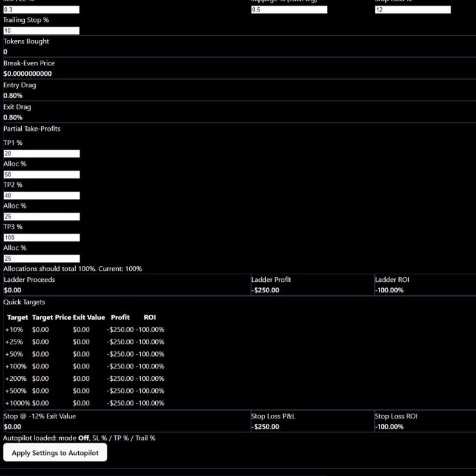476x476 pixels.
Task: Click the Profit column header
Action: pyautogui.click(x=120, y=317)
